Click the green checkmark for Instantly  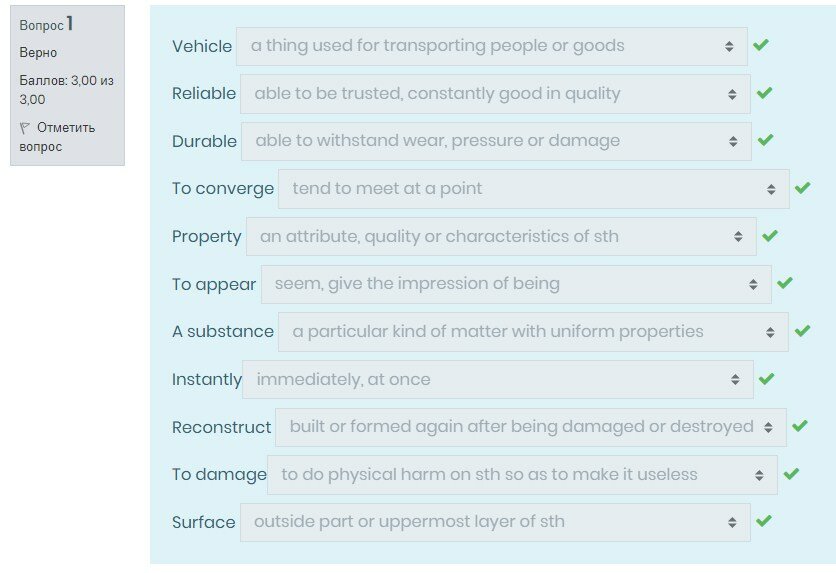[x=766, y=379]
